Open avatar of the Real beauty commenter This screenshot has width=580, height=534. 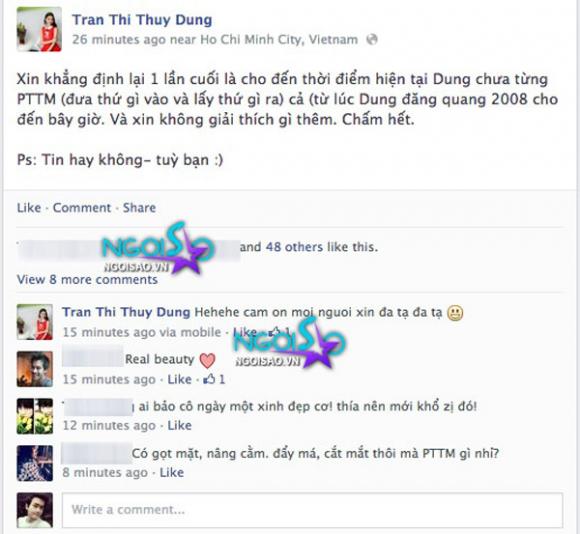[x=35, y=369]
